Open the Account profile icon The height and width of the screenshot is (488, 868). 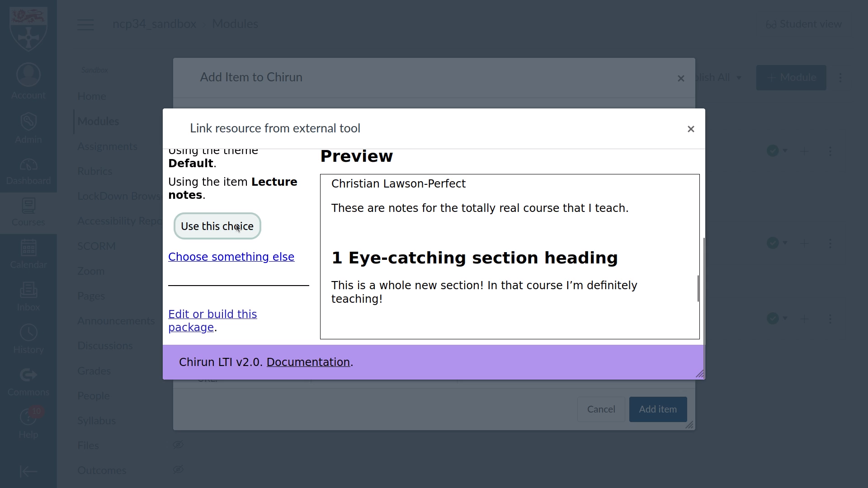pos(28,75)
